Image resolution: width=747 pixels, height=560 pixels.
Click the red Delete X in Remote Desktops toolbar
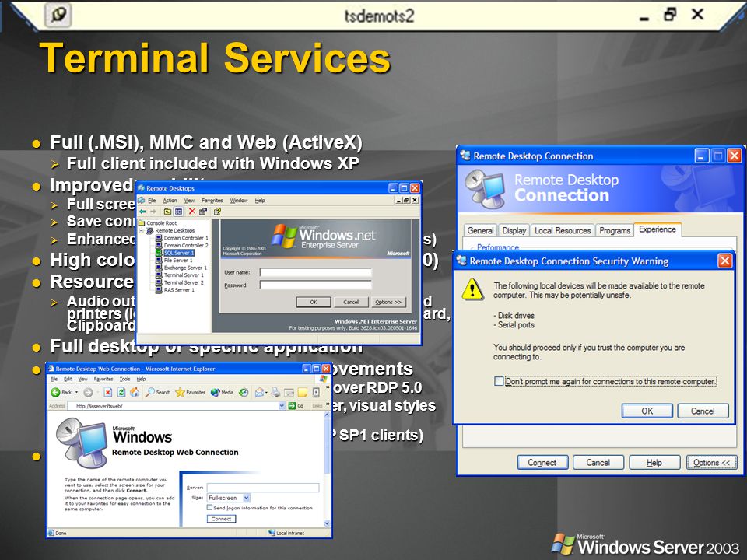point(192,212)
